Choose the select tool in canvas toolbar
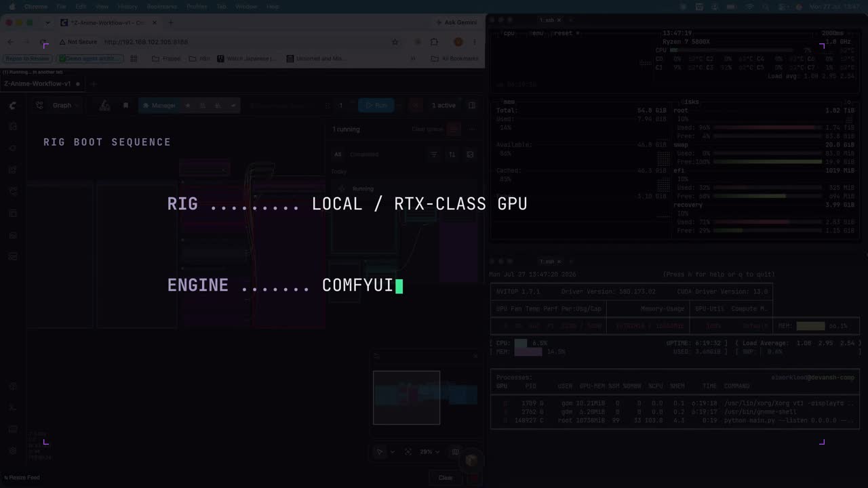The height and width of the screenshot is (488, 868). click(380, 451)
